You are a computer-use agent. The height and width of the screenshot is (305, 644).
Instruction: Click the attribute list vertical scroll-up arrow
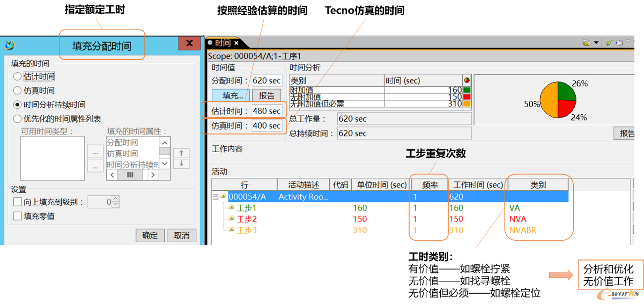click(x=165, y=142)
